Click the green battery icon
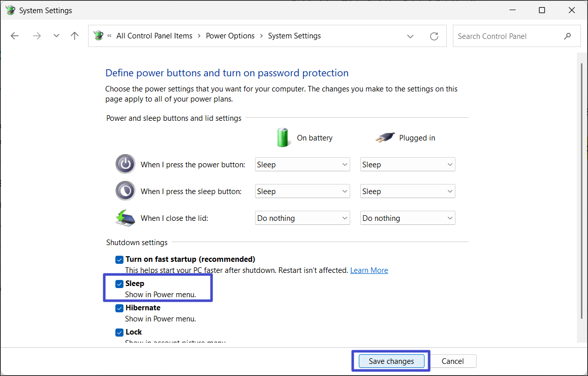This screenshot has width=588, height=376. coord(283,137)
